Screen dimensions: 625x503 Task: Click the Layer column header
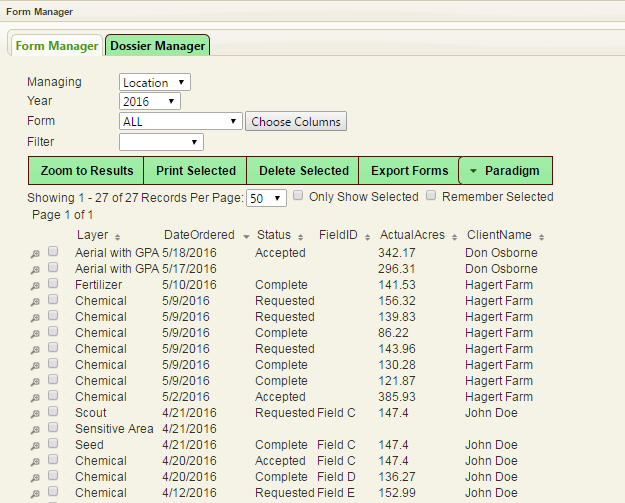(x=92, y=235)
